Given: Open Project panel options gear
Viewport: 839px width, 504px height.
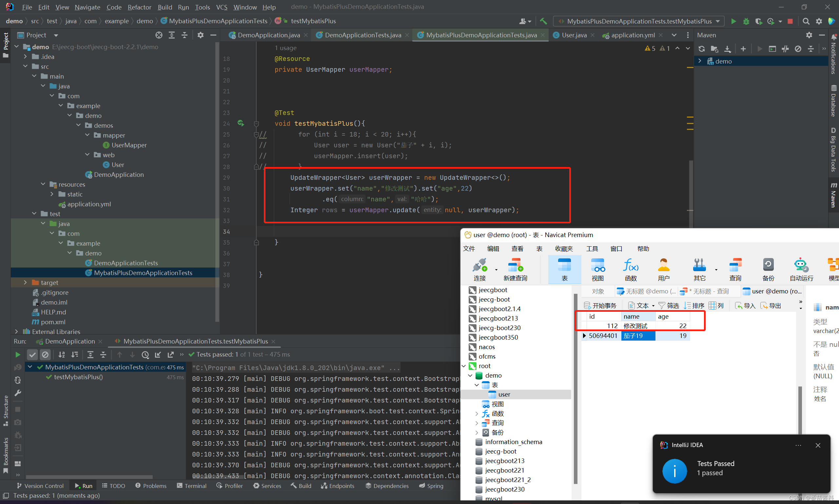Looking at the screenshot, I should point(201,35).
